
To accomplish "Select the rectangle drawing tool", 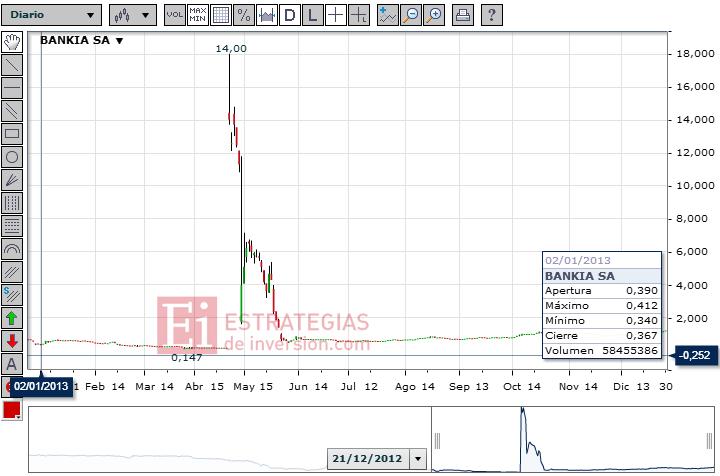I will 12,134.
